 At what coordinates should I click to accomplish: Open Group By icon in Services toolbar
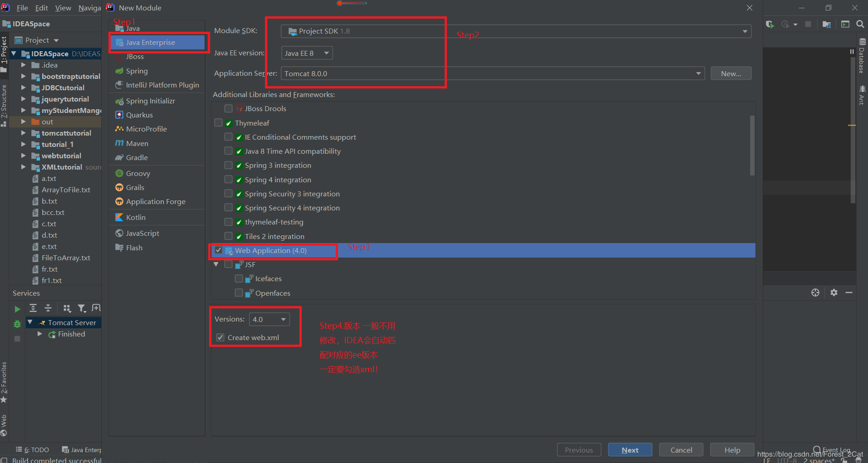pyautogui.click(x=67, y=308)
